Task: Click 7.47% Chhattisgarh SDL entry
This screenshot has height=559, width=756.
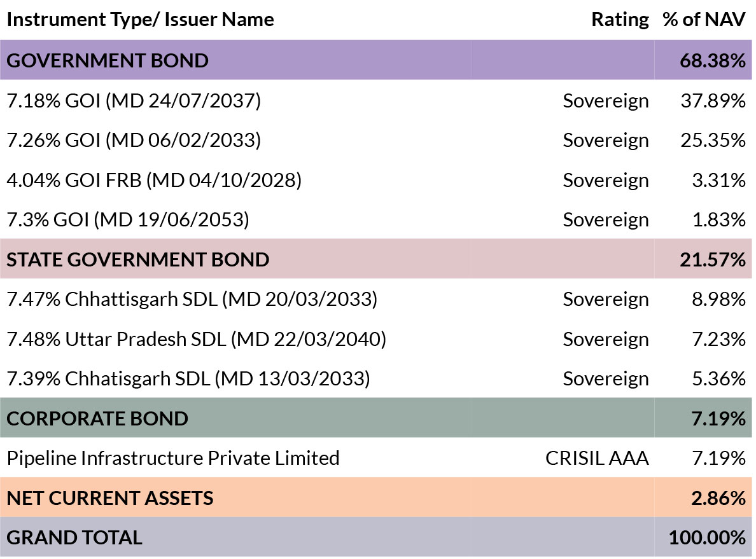Action: point(192,300)
